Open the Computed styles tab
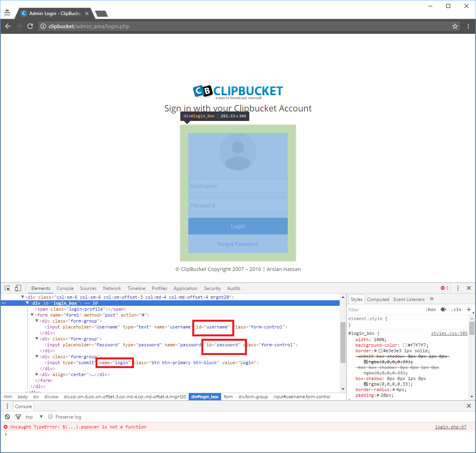Viewport: 476px width, 453px height. [378, 299]
